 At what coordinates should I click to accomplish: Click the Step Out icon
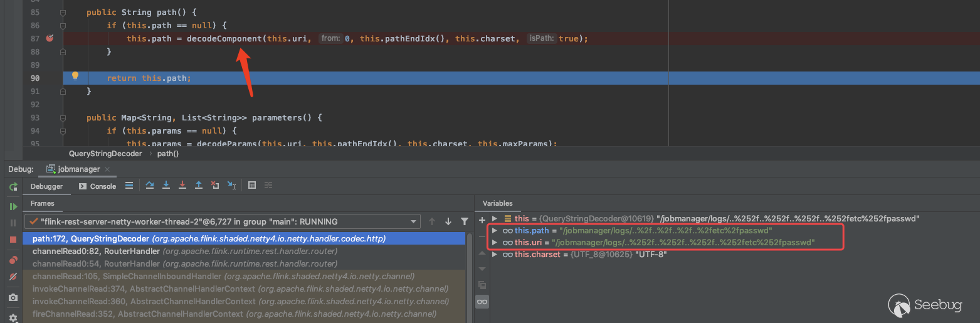[x=199, y=186]
